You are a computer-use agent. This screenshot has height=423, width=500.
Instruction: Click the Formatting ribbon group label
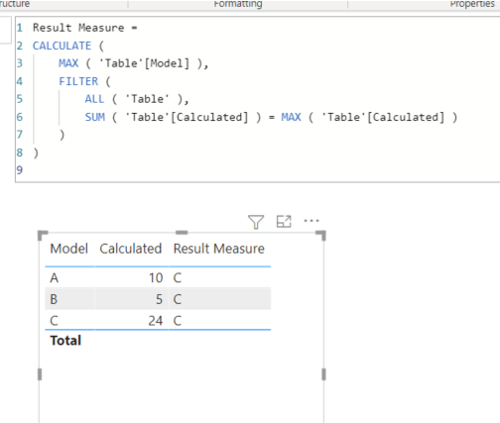pos(238,4)
